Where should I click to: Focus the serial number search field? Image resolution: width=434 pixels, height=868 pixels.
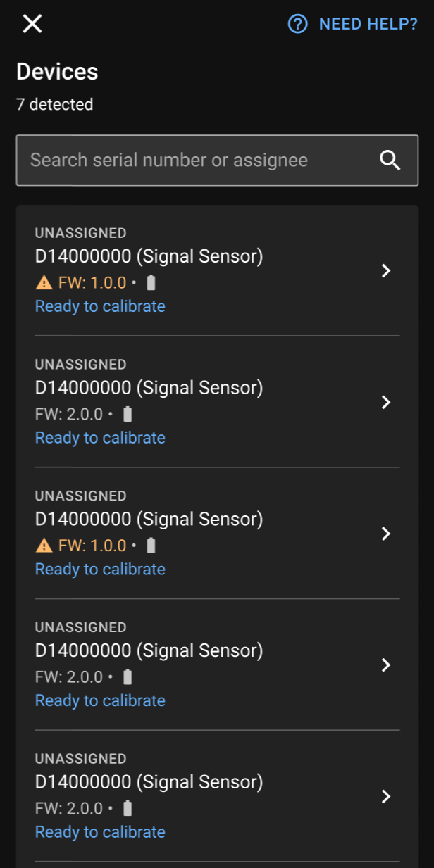197,161
